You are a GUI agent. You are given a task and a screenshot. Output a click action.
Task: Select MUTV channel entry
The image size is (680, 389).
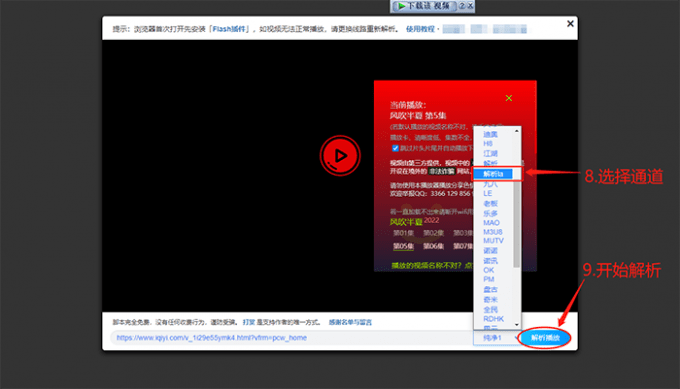click(494, 241)
